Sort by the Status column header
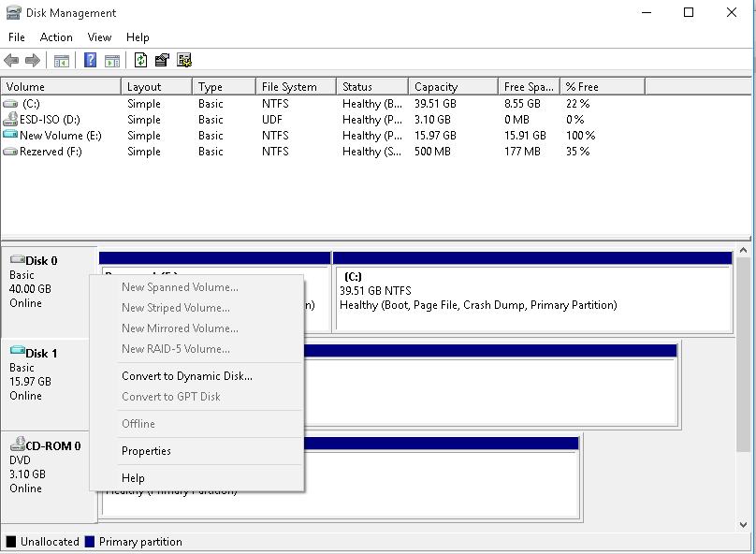The width and height of the screenshot is (756, 554). pyautogui.click(x=372, y=87)
